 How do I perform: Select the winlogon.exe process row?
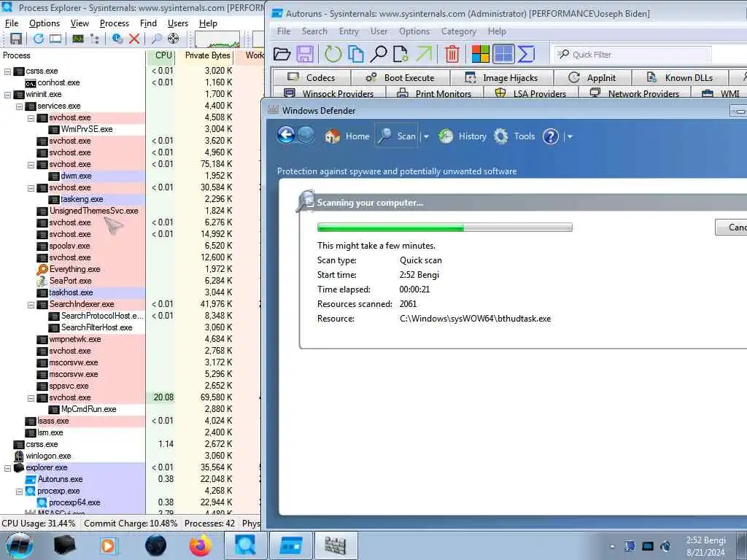(x=48, y=456)
